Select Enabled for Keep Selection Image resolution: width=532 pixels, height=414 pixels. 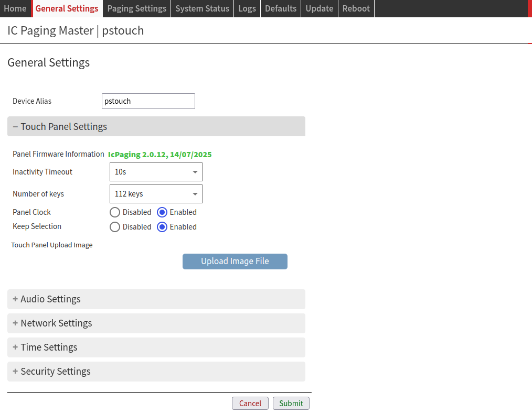coord(162,227)
